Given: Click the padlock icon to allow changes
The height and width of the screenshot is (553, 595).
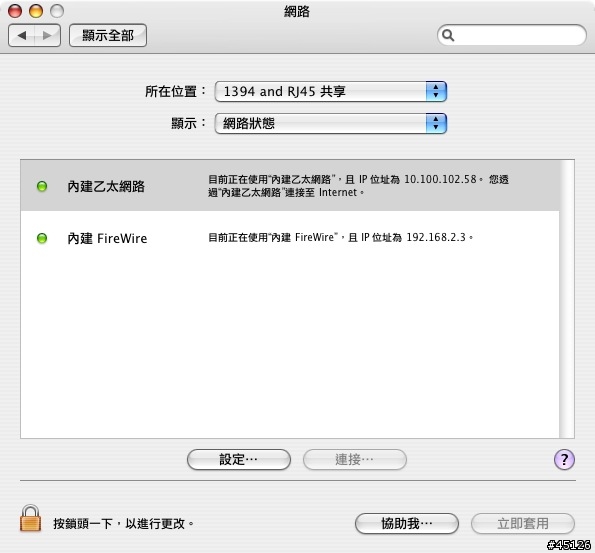Looking at the screenshot, I should pyautogui.click(x=30, y=518).
